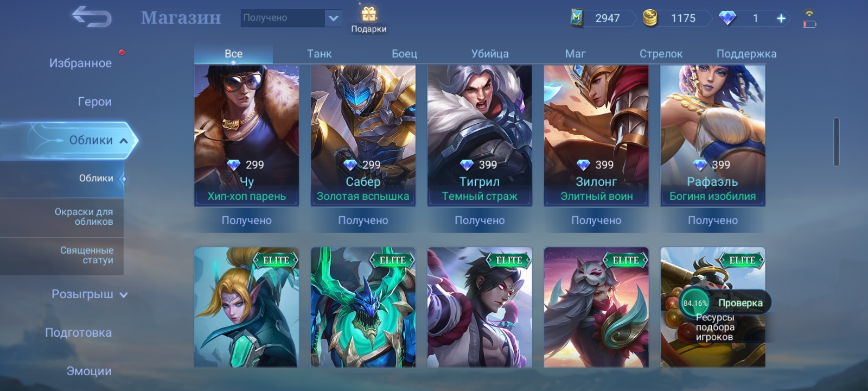Switch to the Танк tab
Viewport: 868px width, 391px height.
coord(319,54)
